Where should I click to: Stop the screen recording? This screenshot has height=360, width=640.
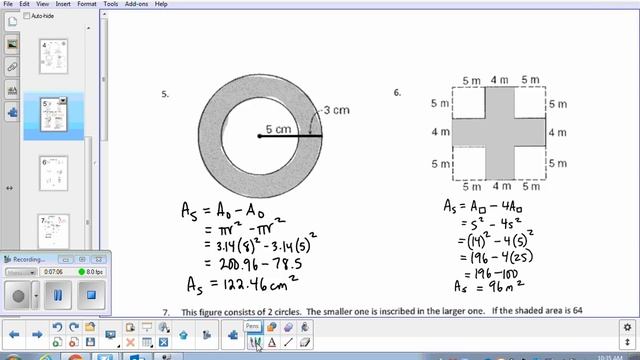91,295
